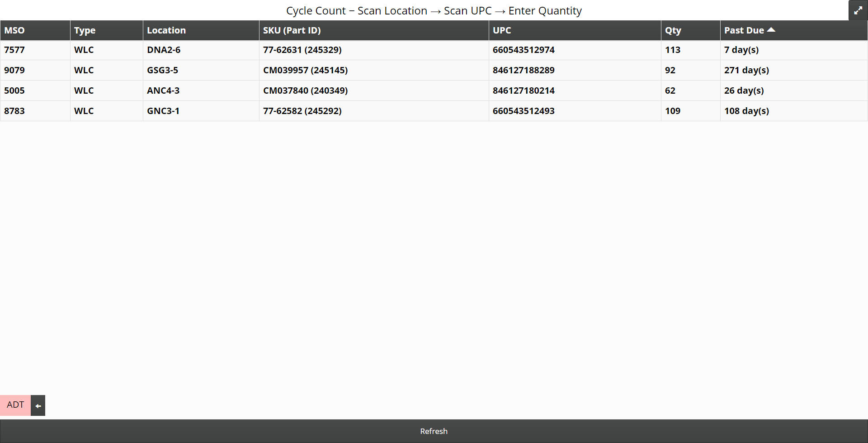Click the Refresh button
Viewport: 868px width, 443px height.
click(434, 431)
